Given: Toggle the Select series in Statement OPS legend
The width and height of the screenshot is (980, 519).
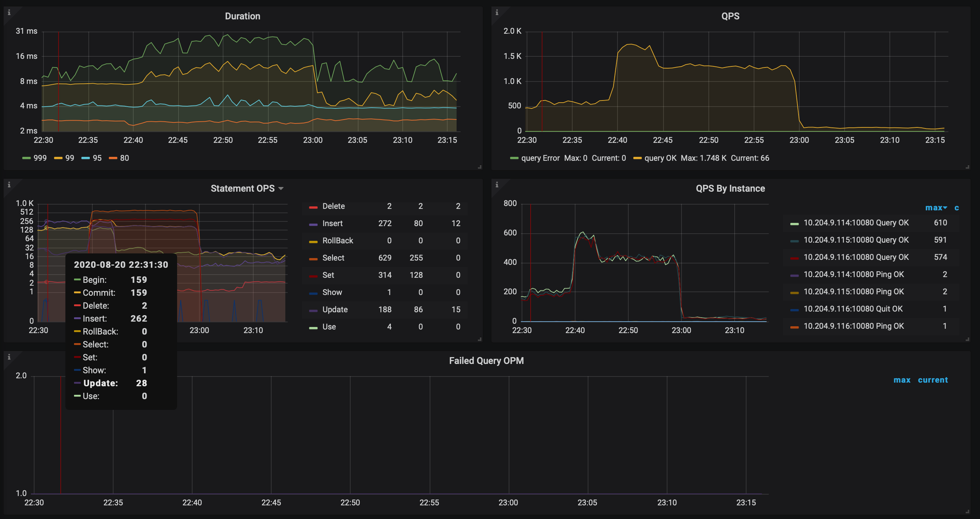Looking at the screenshot, I should [333, 258].
